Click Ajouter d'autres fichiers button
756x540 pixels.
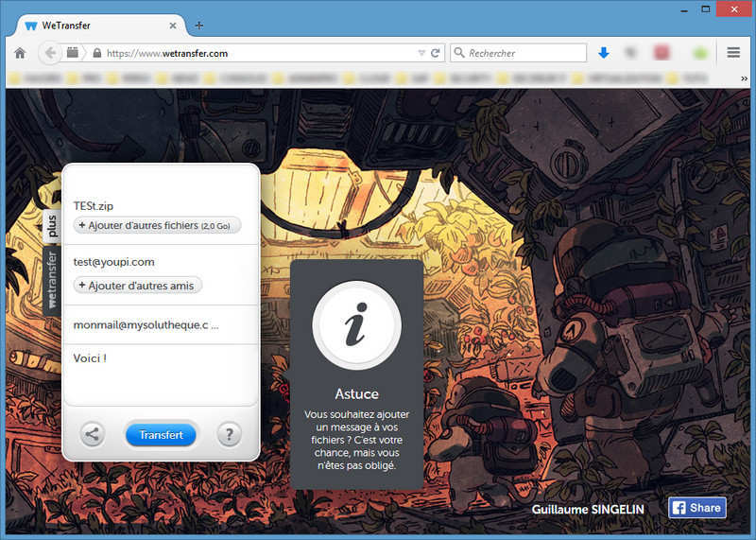[x=157, y=225]
